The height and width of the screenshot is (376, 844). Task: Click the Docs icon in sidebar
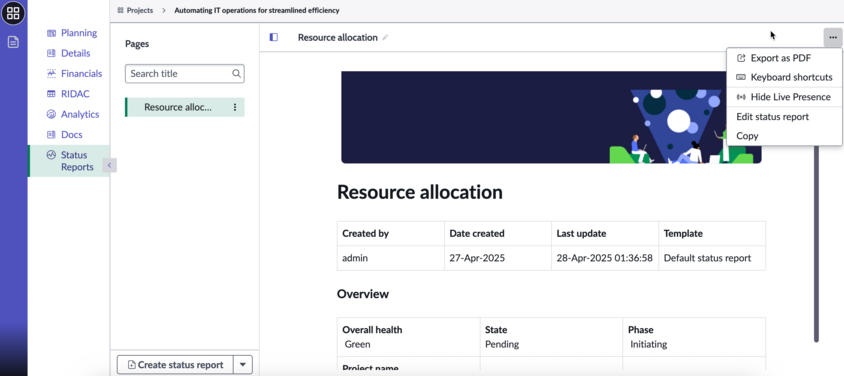point(51,134)
